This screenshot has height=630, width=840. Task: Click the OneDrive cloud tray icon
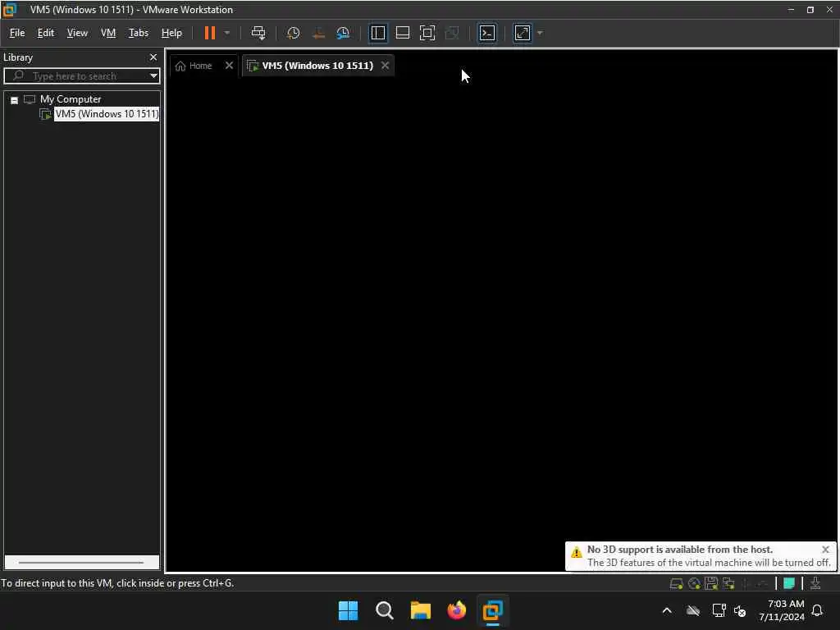(692, 610)
